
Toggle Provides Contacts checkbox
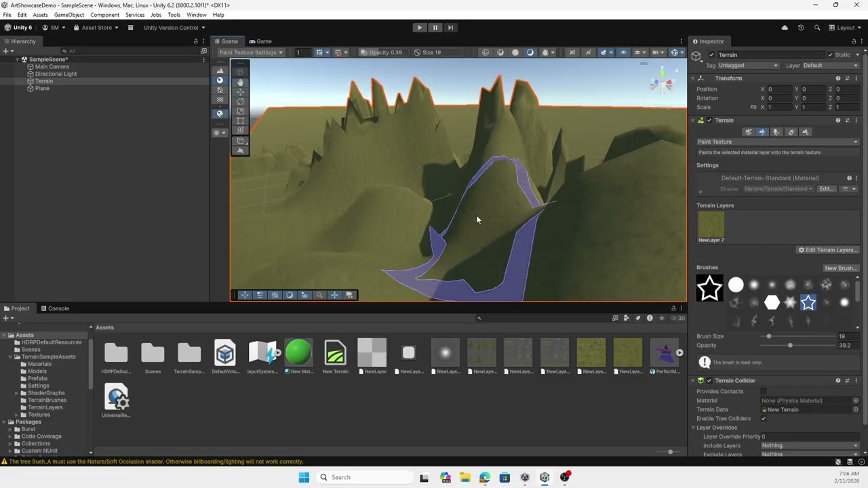pyautogui.click(x=764, y=391)
